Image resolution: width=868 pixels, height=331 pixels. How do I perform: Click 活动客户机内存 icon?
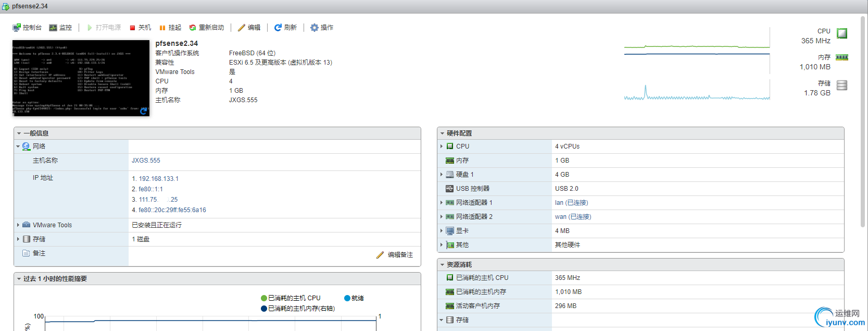click(x=450, y=306)
